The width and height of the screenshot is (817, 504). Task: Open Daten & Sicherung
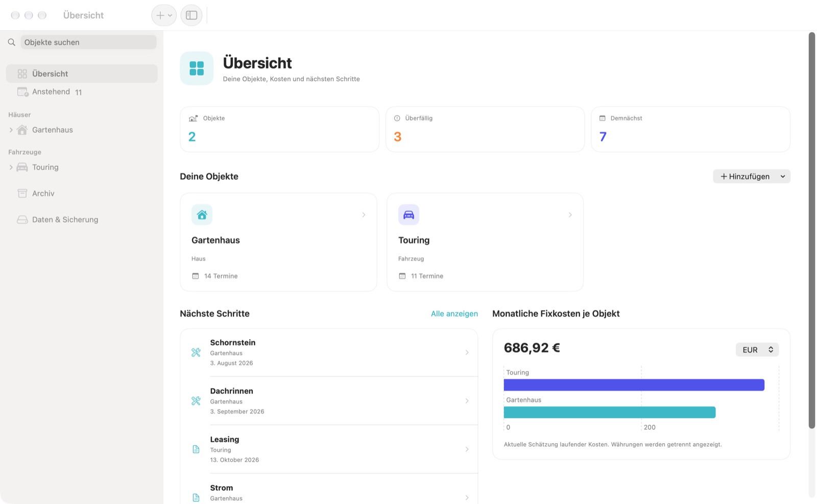pyautogui.click(x=82, y=220)
